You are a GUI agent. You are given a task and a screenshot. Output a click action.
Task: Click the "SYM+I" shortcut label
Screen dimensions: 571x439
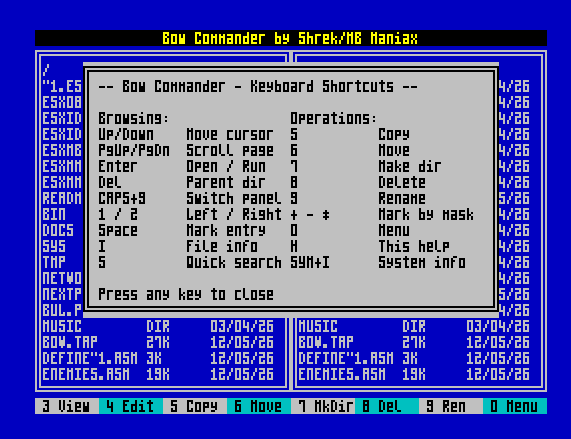coord(310,262)
